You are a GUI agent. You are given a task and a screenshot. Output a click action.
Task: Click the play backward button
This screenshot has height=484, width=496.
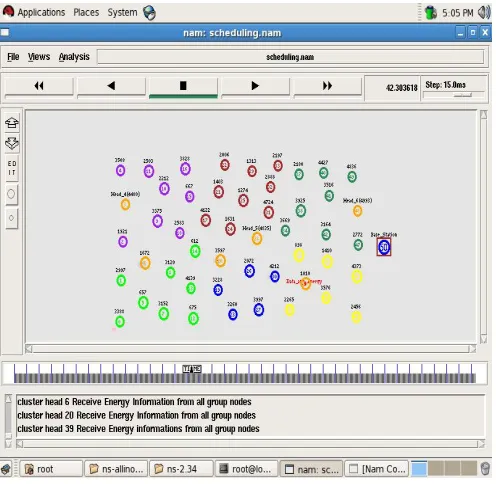pos(111,86)
